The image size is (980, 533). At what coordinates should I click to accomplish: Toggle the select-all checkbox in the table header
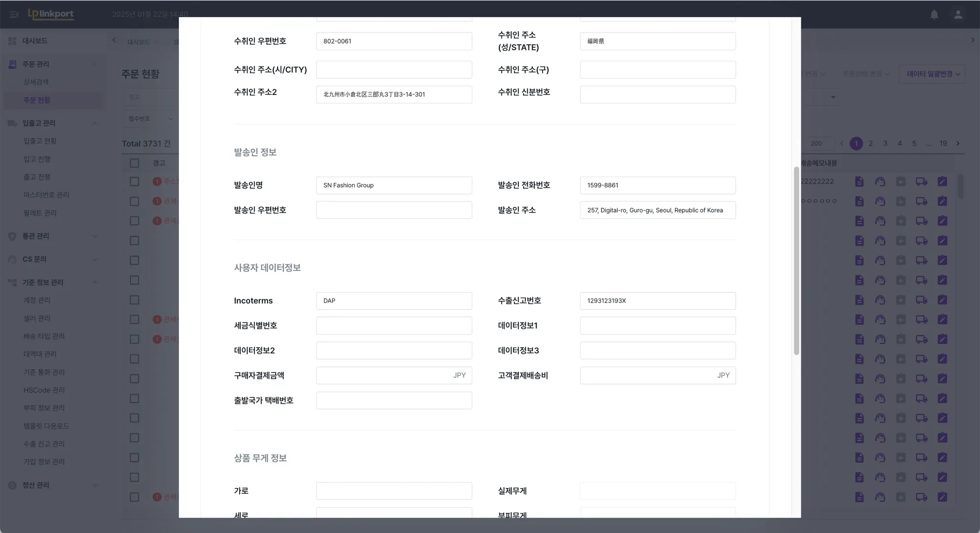pos(134,163)
